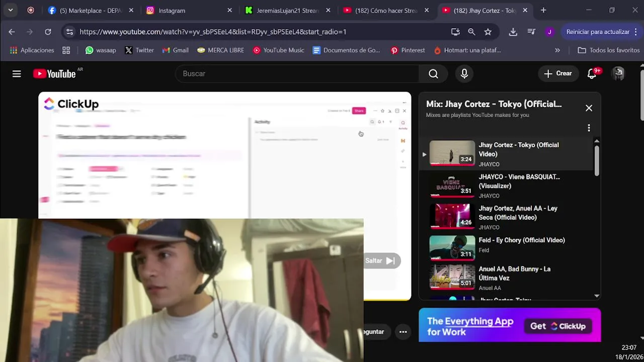Open the Twitter bookmark
This screenshot has width=644, height=362.
[139, 50]
